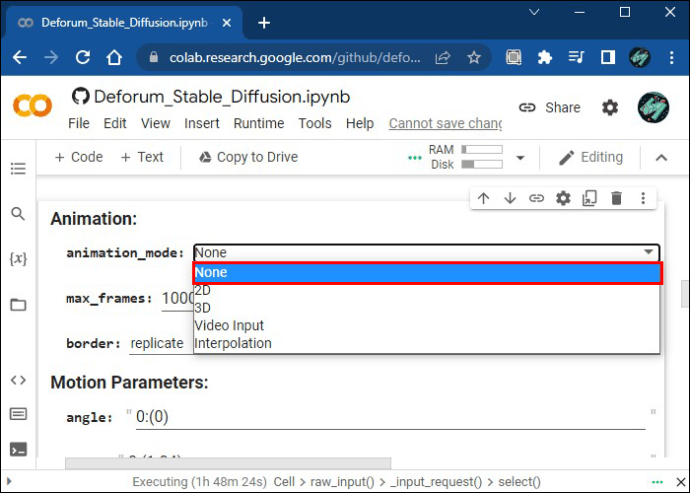Screen dimensions: 690x493
Task: Open Chrome profile avatar in toolbar
Action: coord(640,57)
